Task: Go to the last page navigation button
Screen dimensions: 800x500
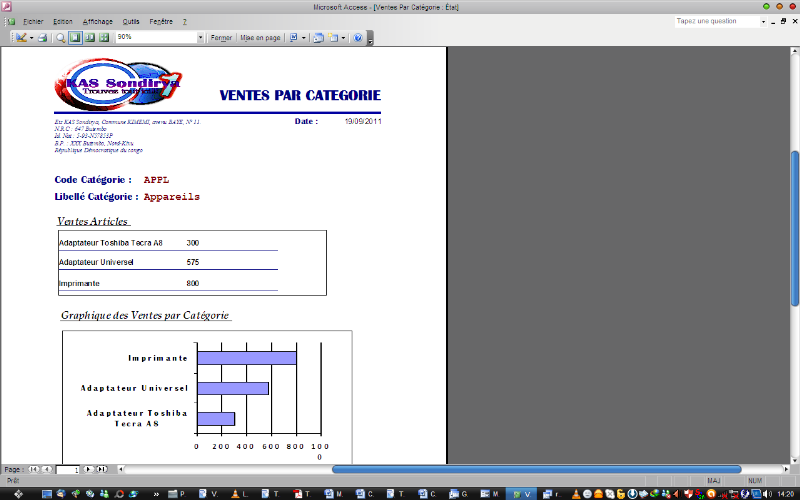Action: 102,469
